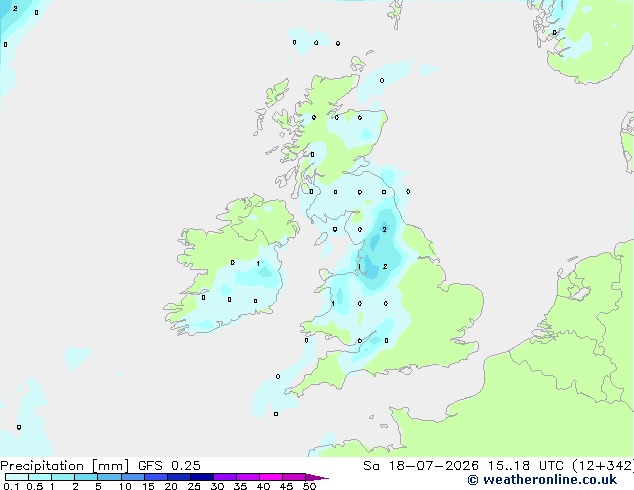The width and height of the screenshot is (634, 490).
Task: Select the legend swatch between 10 and 15
Action: (x=133, y=477)
